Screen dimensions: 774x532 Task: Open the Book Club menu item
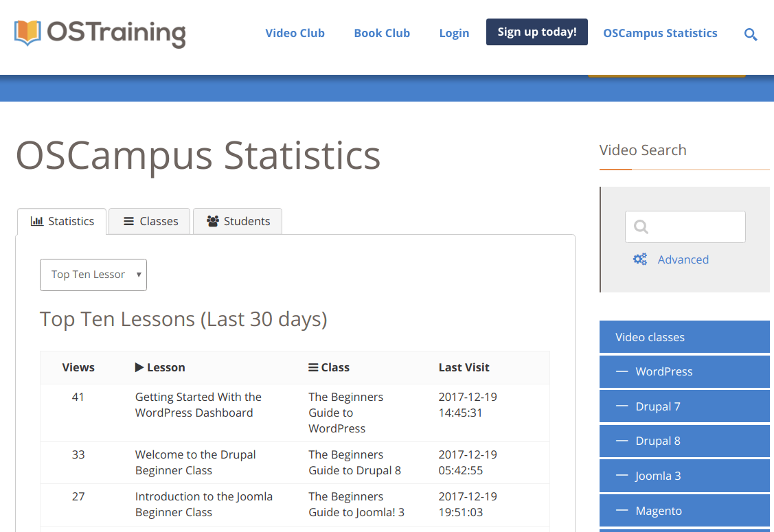coord(382,33)
